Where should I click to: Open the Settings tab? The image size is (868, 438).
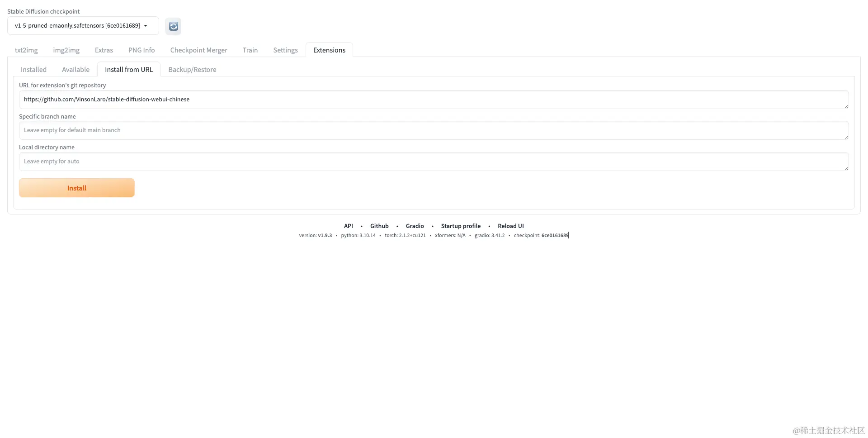(x=285, y=50)
